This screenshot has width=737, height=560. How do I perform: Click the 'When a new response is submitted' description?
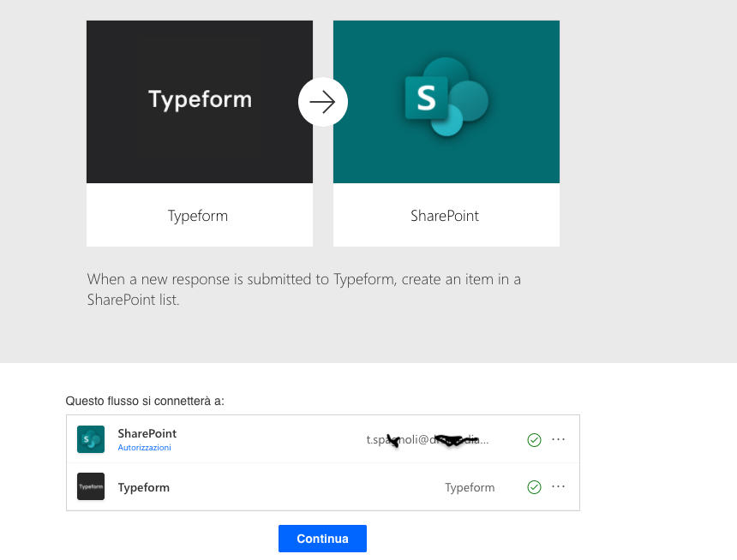coord(303,289)
